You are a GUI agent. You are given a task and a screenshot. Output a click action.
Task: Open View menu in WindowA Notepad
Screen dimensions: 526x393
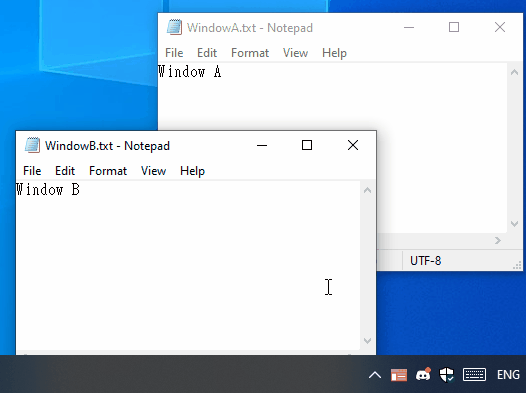coord(295,53)
